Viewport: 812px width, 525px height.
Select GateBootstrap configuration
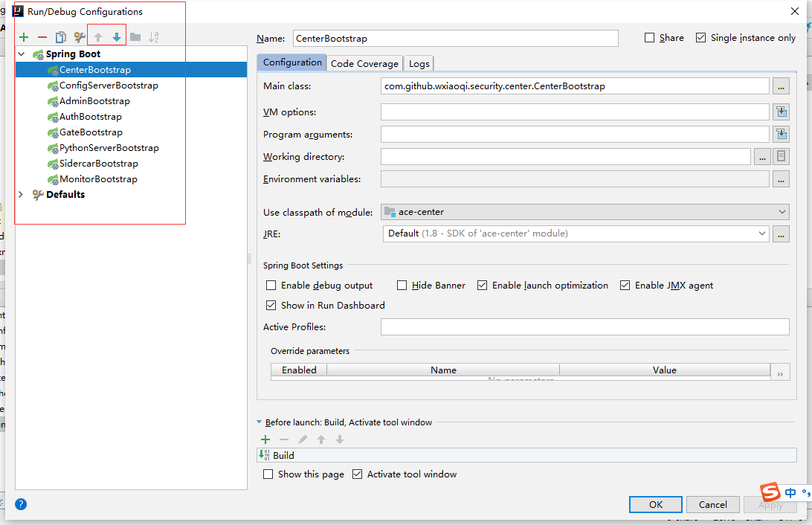point(91,132)
